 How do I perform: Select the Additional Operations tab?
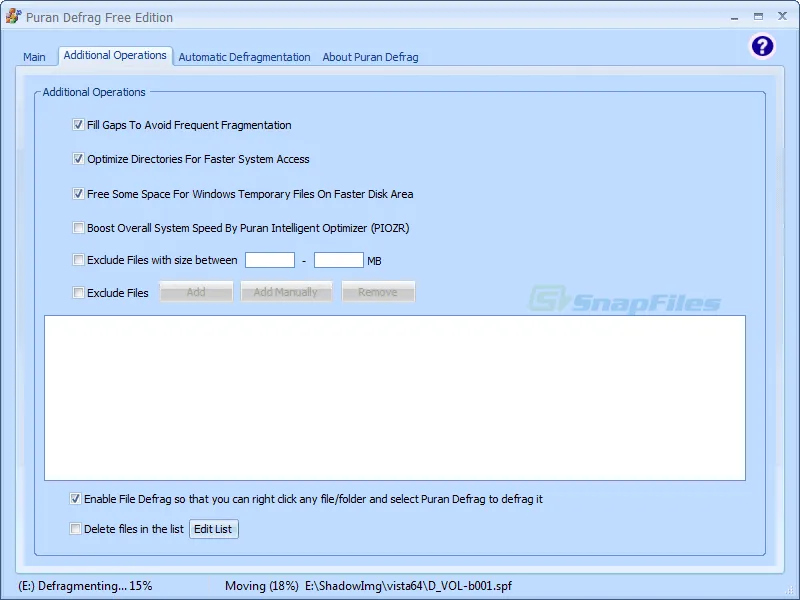115,55
